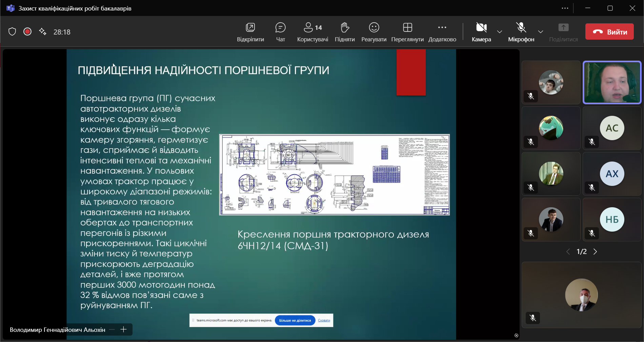Viewport: 644px width, 342px height.
Task: Open the Переглянути view options
Action: pos(407,32)
